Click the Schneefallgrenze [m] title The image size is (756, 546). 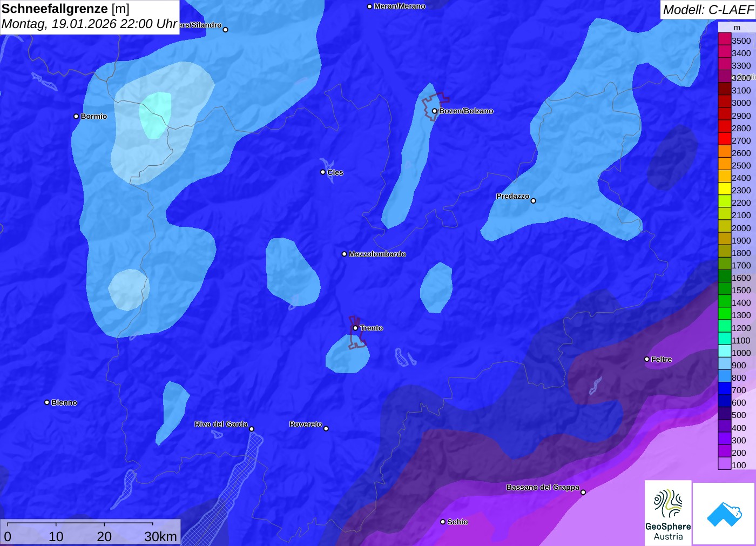click(65, 9)
